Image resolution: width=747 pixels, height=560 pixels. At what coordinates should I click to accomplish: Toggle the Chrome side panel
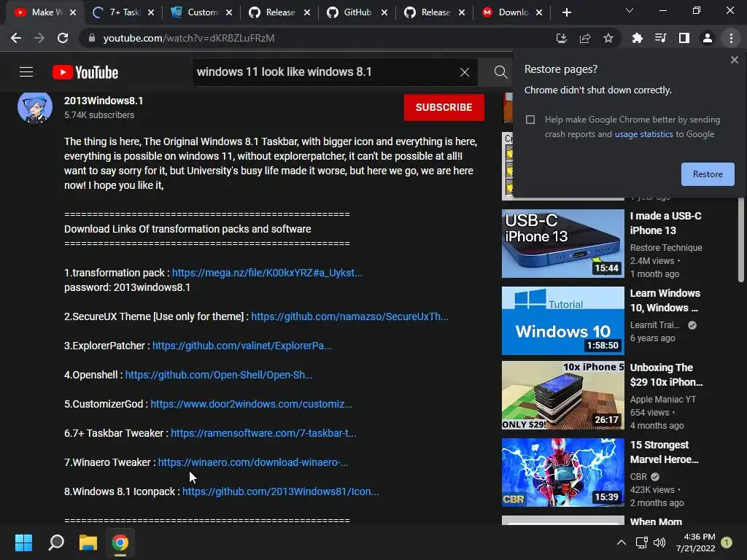click(684, 38)
